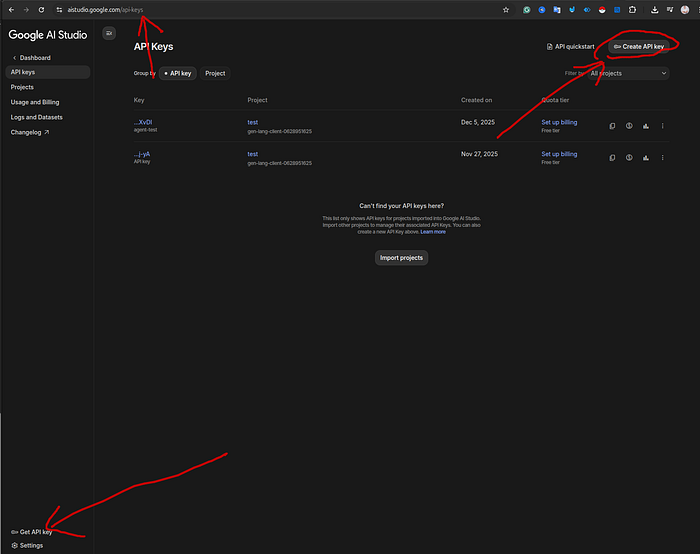Collapse the sidebar with the panel icon
The image size is (700, 554).
(x=109, y=33)
